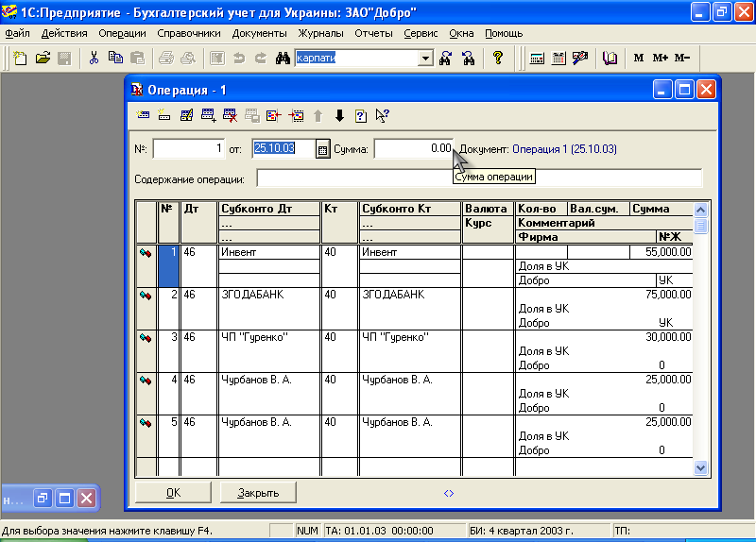
Task: Click the Delete entry icon with red cross
Action: (230, 115)
